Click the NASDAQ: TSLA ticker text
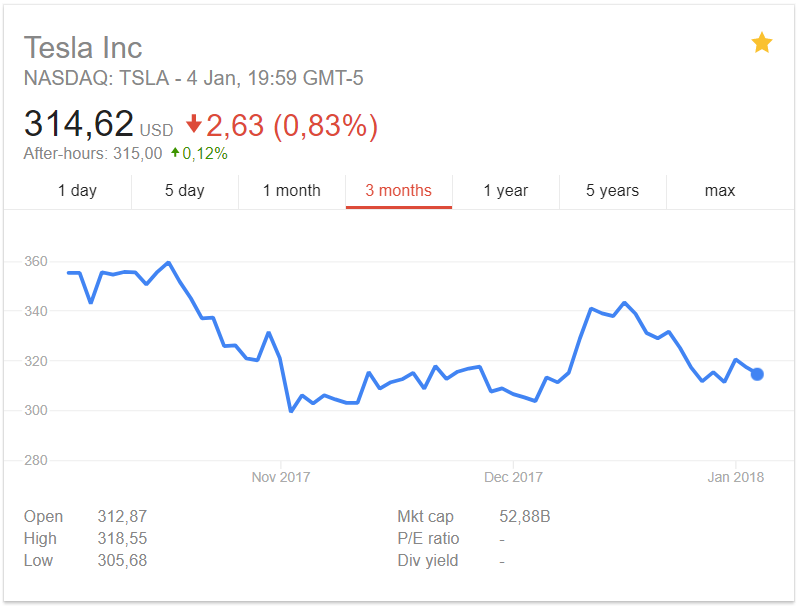Screen dimensions: 800x606 pyautogui.click(x=96, y=79)
